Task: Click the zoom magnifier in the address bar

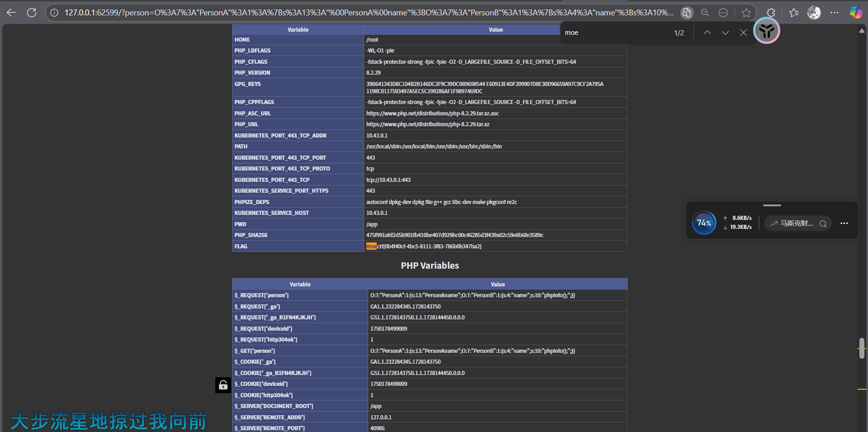Action: [705, 13]
